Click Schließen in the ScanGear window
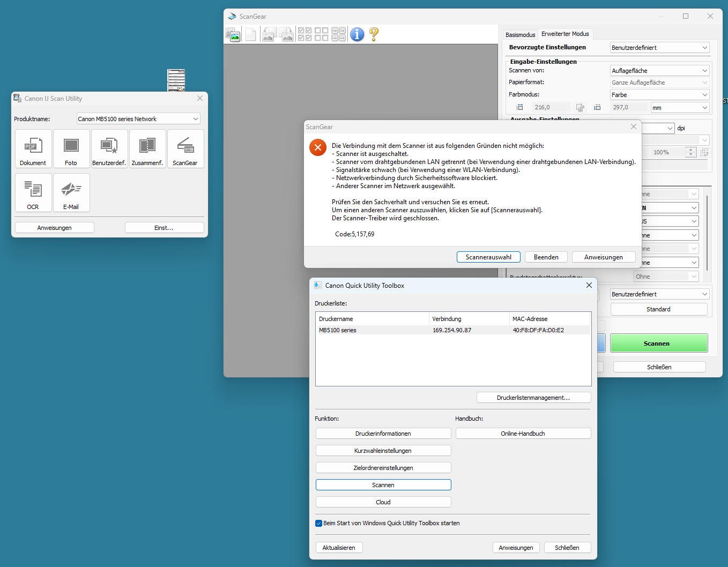Image resolution: width=728 pixels, height=567 pixels. click(x=659, y=367)
